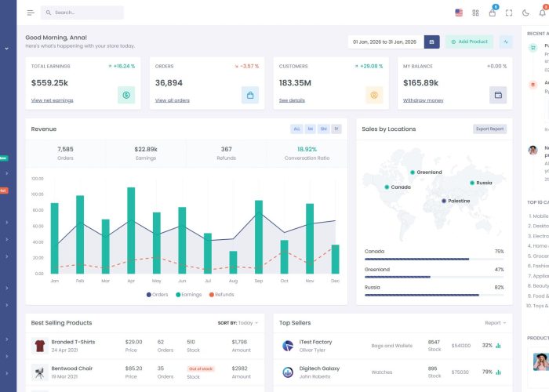Screen dimensions: 549x392
Task: Toggle the hamburger menu icon
Action: pos(31,13)
